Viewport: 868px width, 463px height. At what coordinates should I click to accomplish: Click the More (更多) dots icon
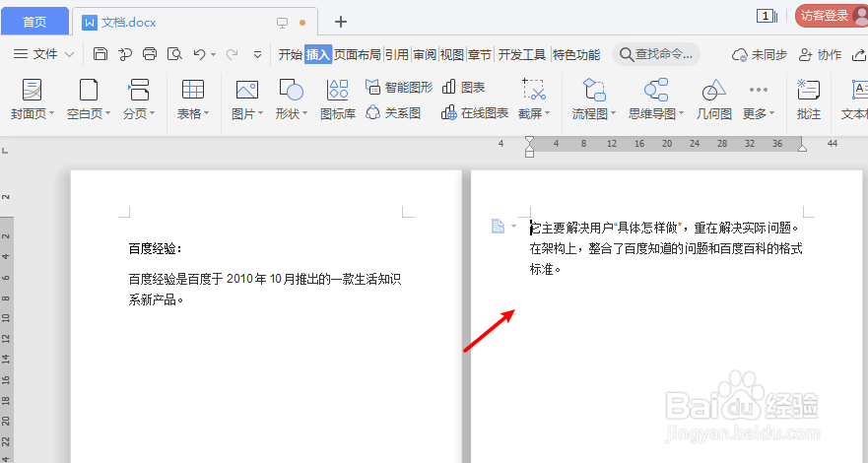coord(758,89)
